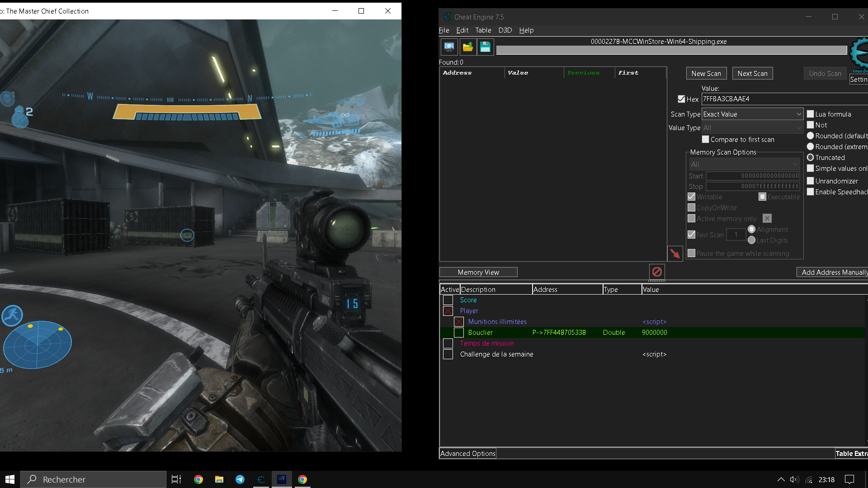Open Telegram from the taskbar
This screenshot has height=488, width=868.
point(240,479)
